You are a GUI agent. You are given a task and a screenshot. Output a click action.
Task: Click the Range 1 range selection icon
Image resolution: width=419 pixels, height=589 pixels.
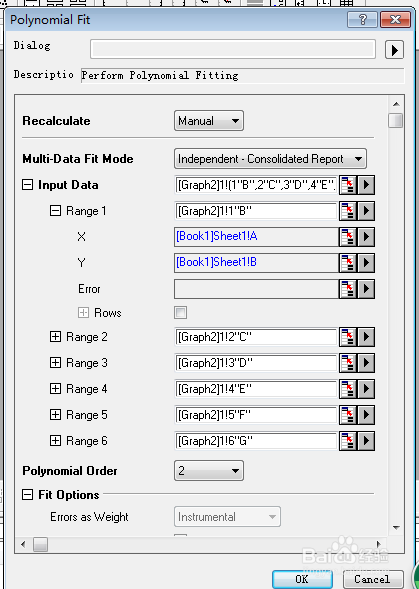[x=348, y=211]
